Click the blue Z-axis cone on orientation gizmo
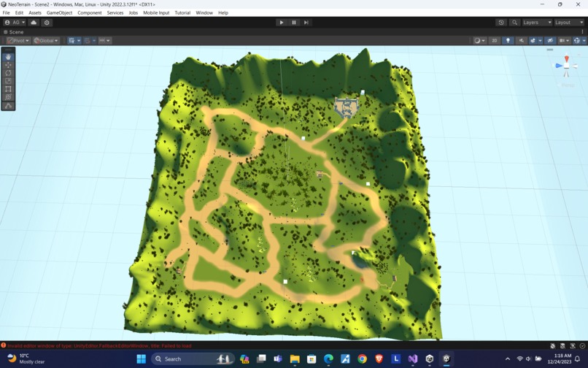The height and width of the screenshot is (368, 588). pyautogui.click(x=559, y=66)
